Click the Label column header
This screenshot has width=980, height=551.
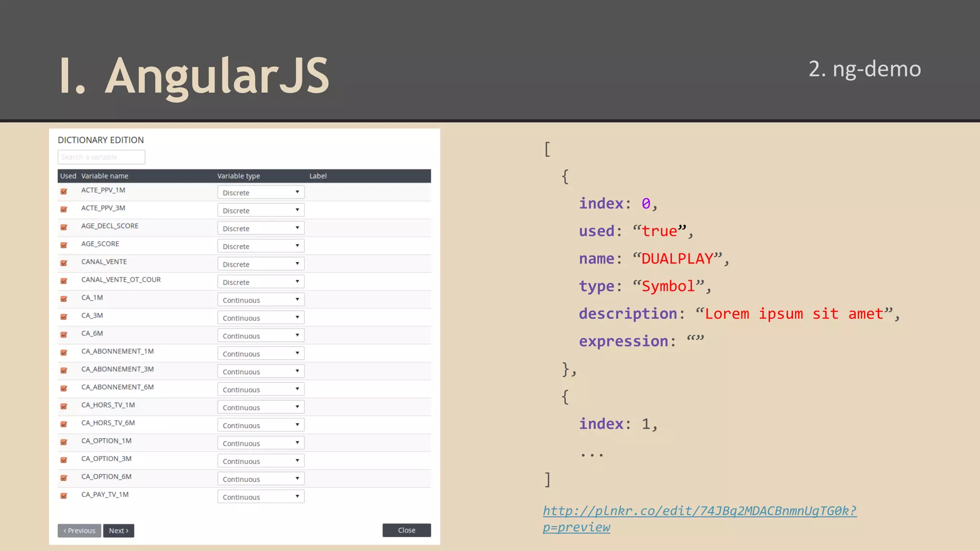click(318, 176)
